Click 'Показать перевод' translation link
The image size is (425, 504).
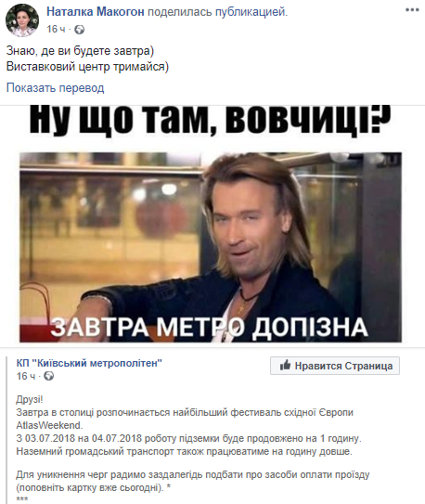pos(56,88)
